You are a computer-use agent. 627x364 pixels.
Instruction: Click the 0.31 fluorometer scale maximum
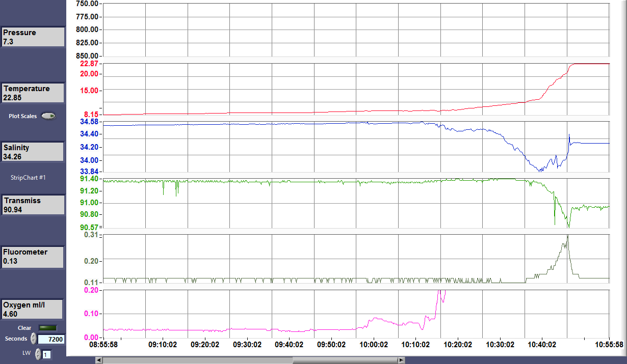pos(91,235)
